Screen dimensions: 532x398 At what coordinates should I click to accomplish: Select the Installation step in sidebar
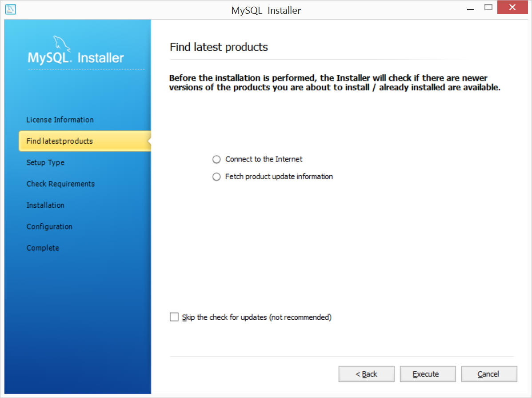[45, 205]
